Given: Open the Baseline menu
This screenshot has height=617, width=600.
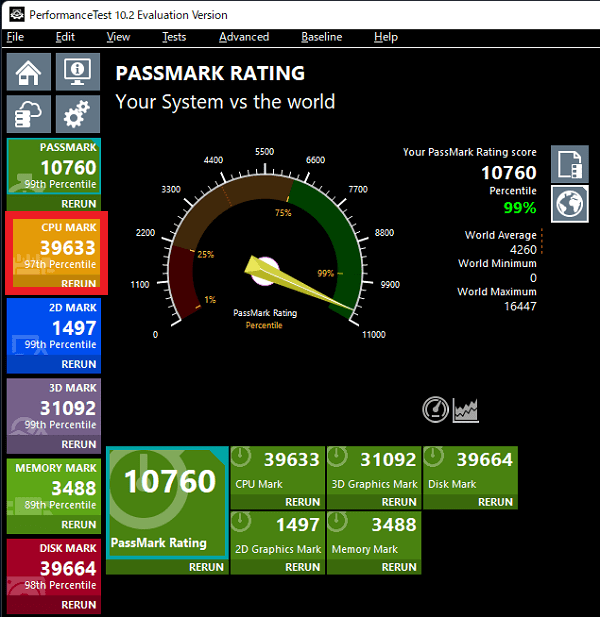Looking at the screenshot, I should [321, 37].
